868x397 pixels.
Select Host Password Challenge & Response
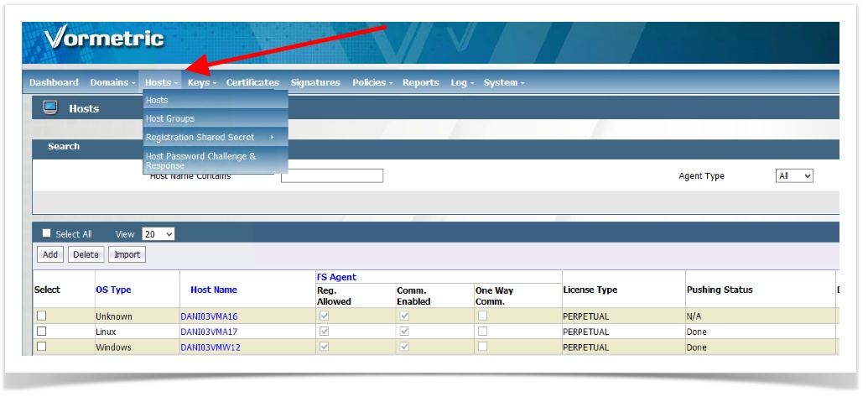(201, 160)
